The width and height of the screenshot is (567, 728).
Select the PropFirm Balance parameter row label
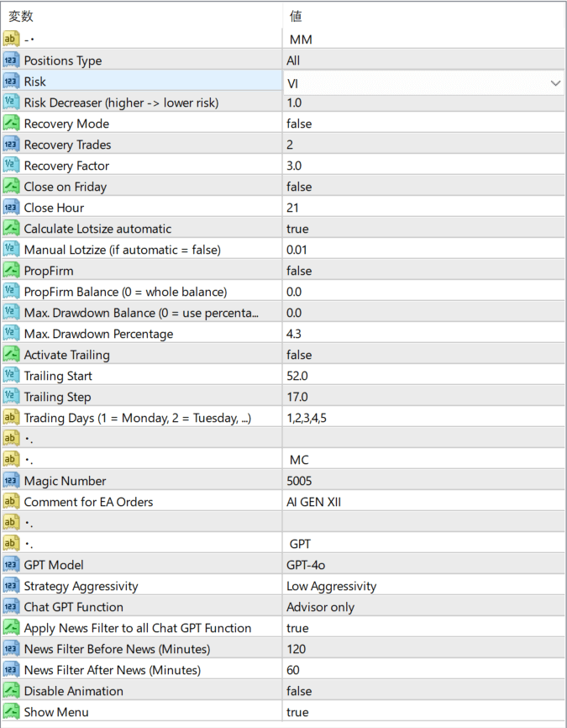(125, 292)
